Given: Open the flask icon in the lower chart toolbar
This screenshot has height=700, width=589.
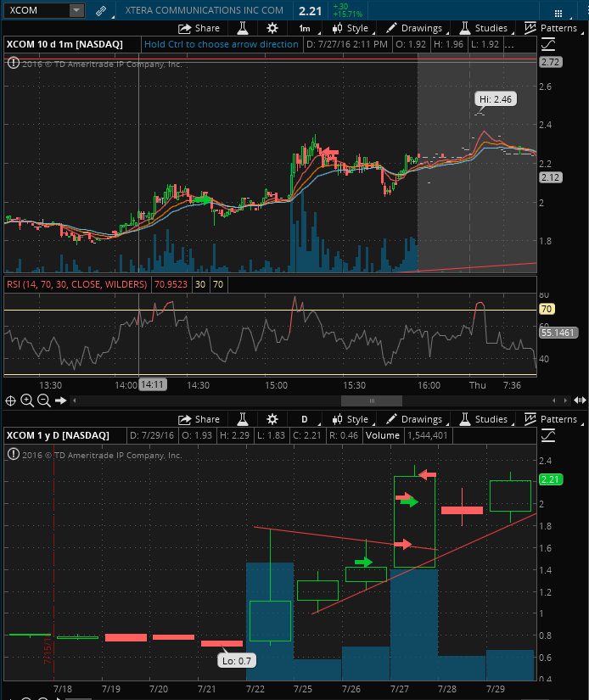Looking at the screenshot, I should (x=243, y=419).
